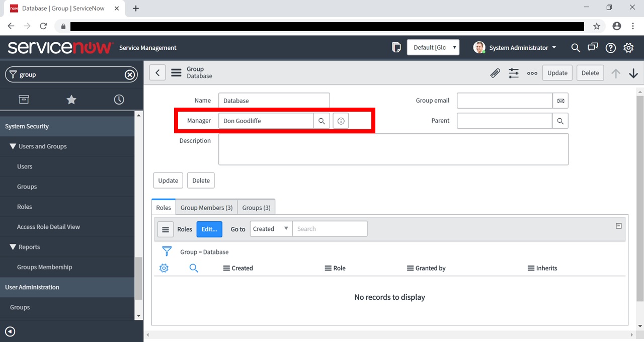Open the additional actions "ooo" icon
The width and height of the screenshot is (644, 342).
[x=532, y=73]
